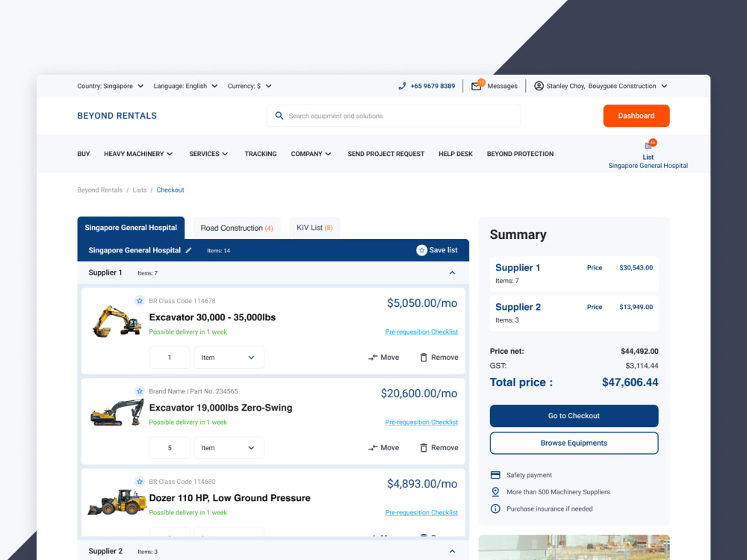
Task: Move the Excavator 19,000lbs Zero-Swing via move icon
Action: 372,447
